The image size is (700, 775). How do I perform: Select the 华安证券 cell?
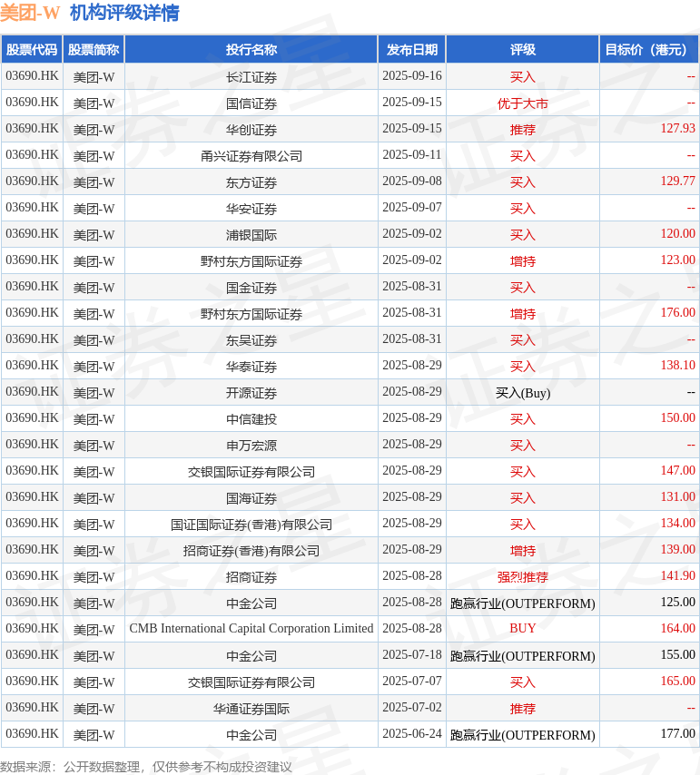coord(251,208)
